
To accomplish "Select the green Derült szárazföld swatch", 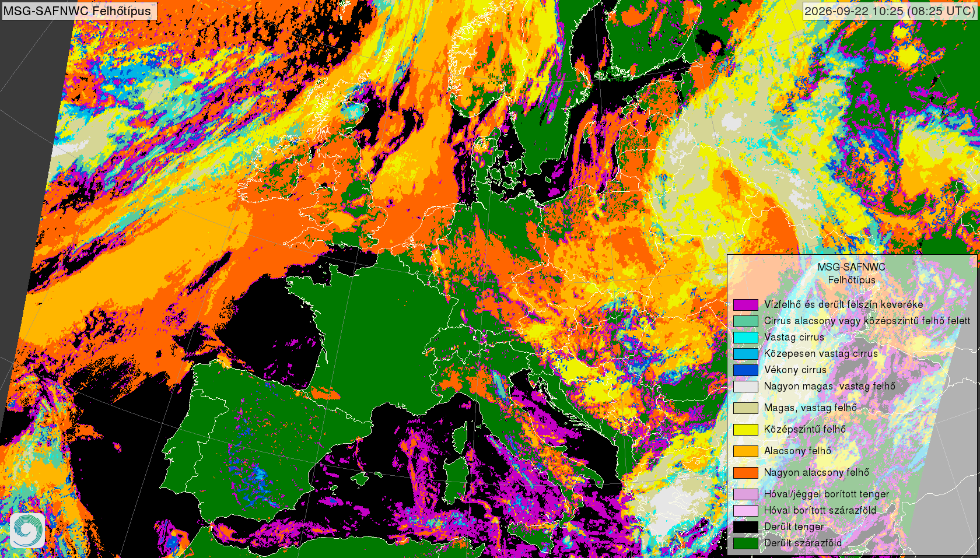I will pos(745,543).
